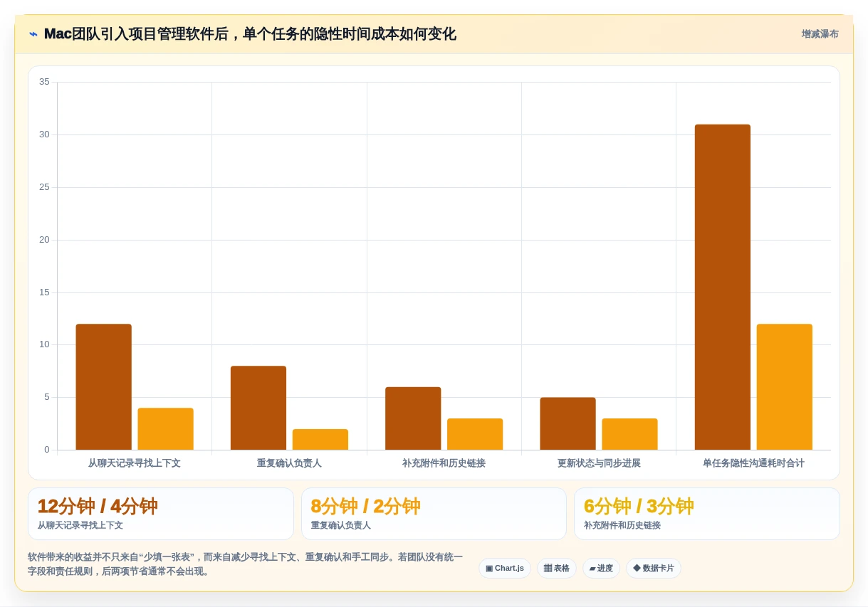
Task: Click the Chart.js chip
Action: point(505,568)
